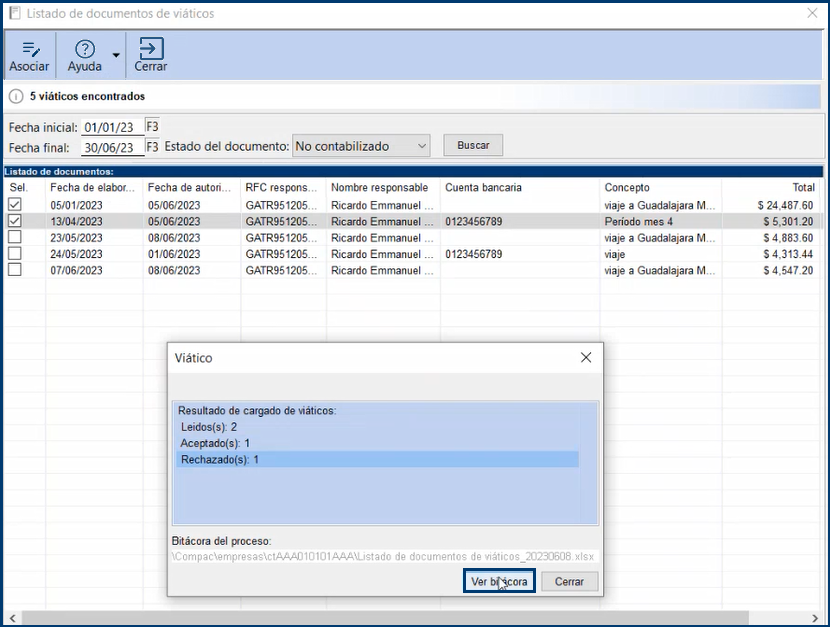
Task: Click the info icon beside viáticos encontrados
Action: point(16,97)
